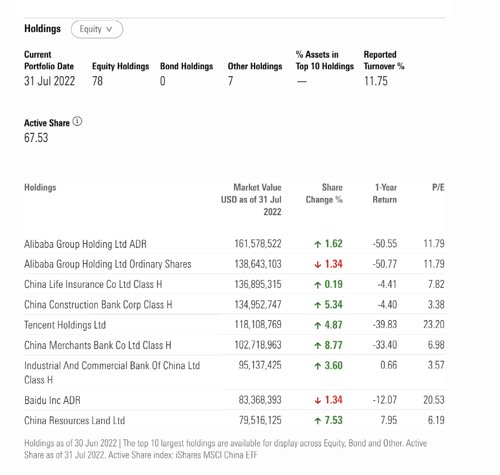Open Alibaba Group Holding Ltd ADR link
Image resolution: width=500 pixels, height=475 pixels.
click(85, 244)
